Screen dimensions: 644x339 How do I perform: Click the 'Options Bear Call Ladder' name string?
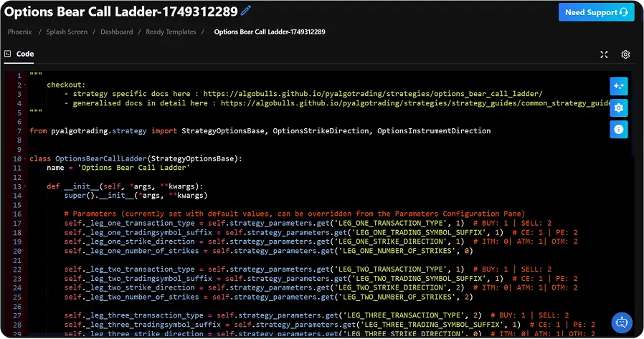pos(133,168)
